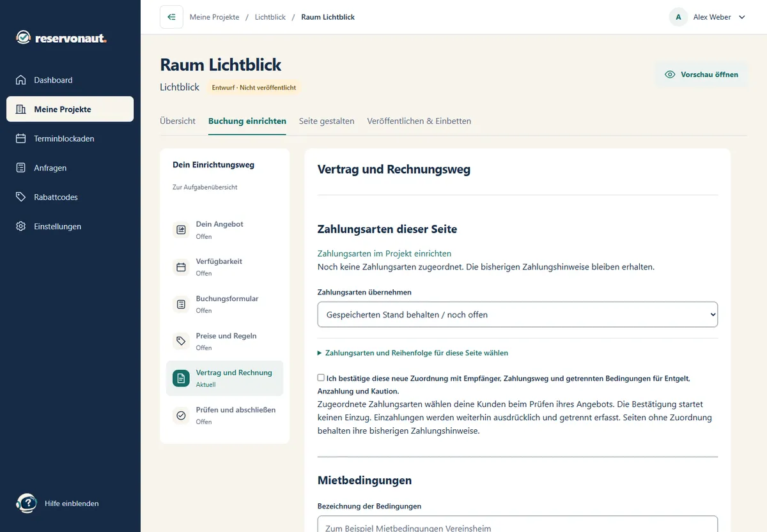Image resolution: width=767 pixels, height=532 pixels.
Task: Select the Buchung einrichten tab
Action: [247, 121]
